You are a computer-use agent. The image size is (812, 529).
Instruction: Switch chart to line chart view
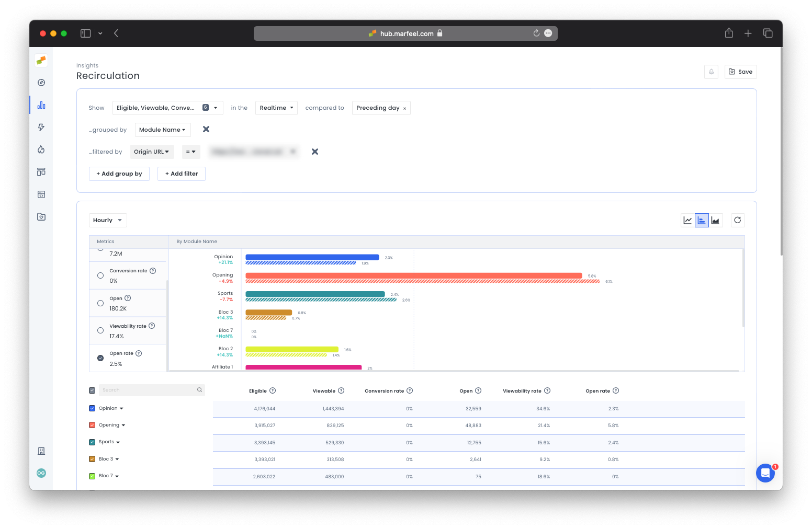(x=687, y=220)
